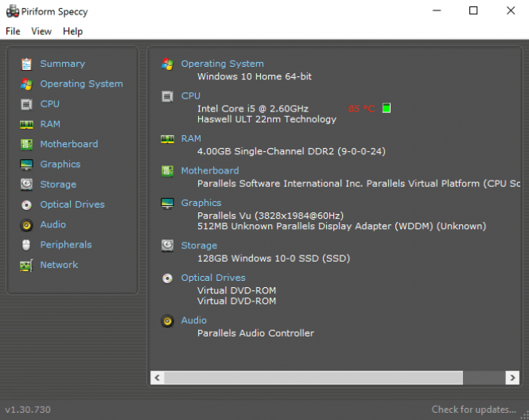Click the RAM heading link in summary

pos(191,138)
